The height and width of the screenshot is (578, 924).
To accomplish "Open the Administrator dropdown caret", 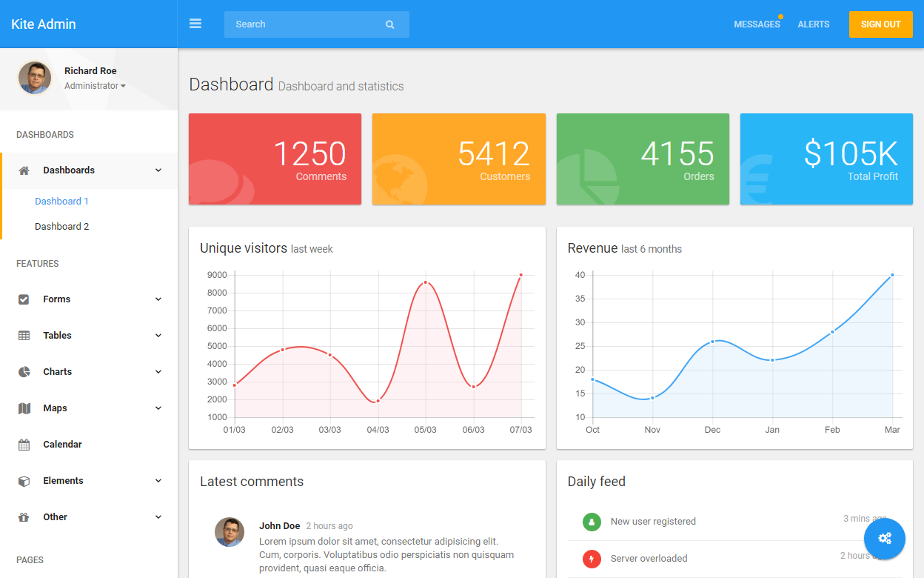I will (123, 86).
